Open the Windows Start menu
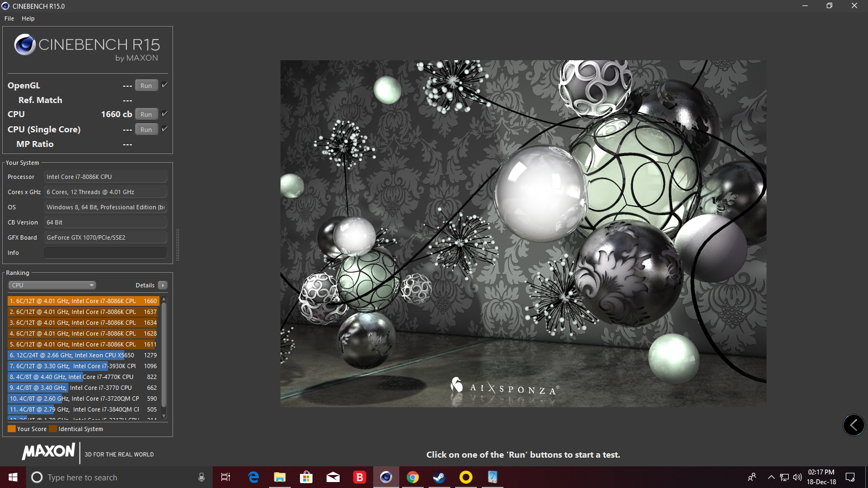 click(13, 477)
